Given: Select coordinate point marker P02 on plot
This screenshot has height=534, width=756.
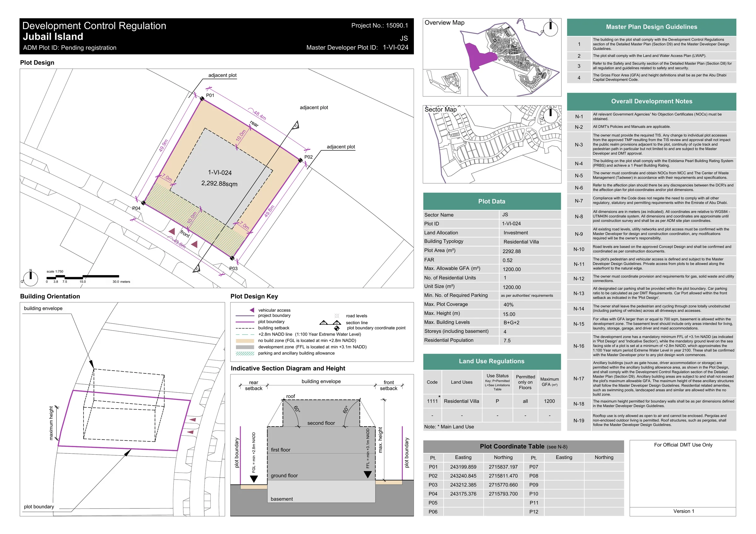Looking at the screenshot, I should [300, 160].
